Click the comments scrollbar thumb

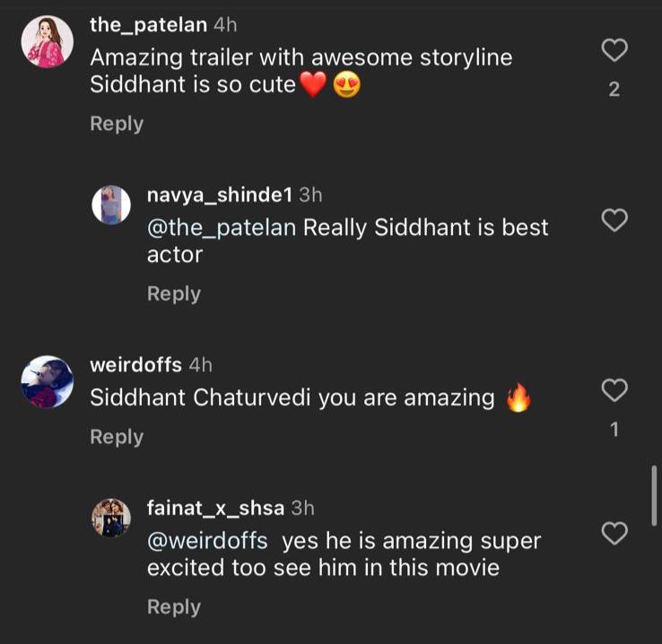coord(654,494)
